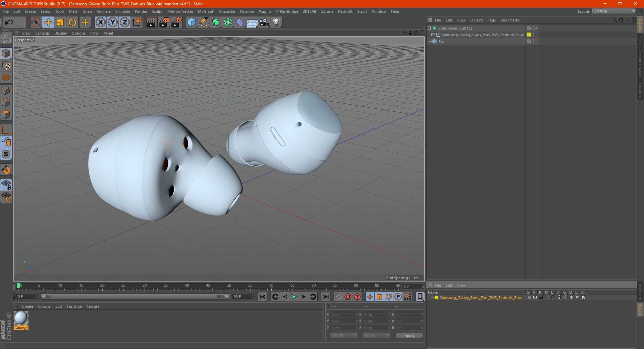This screenshot has height=349, width=644.
Task: Open the Edit Render Settings icon
Action: (x=176, y=22)
